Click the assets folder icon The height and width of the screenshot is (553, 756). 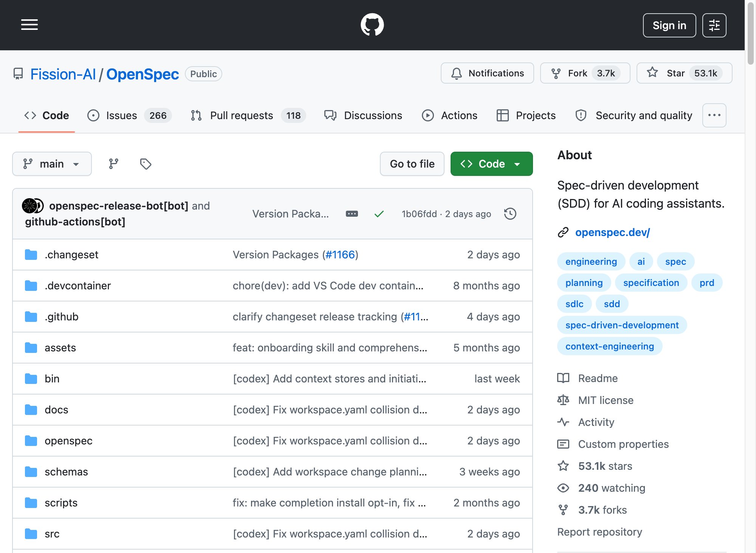click(31, 348)
